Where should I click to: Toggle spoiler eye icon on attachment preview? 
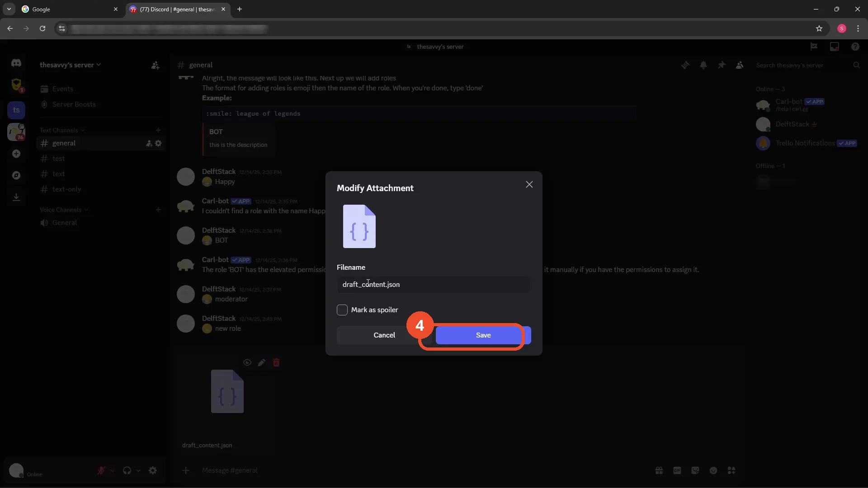(x=247, y=362)
